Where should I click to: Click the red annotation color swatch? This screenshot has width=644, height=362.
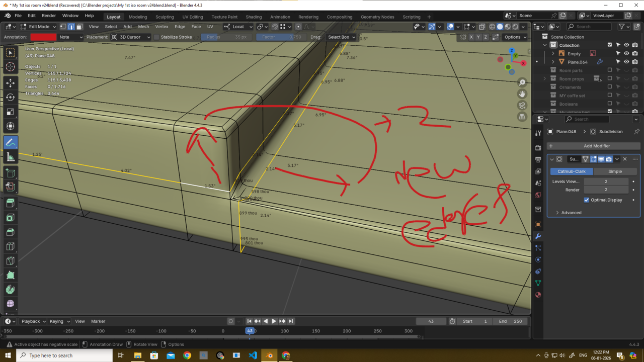pyautogui.click(x=43, y=37)
